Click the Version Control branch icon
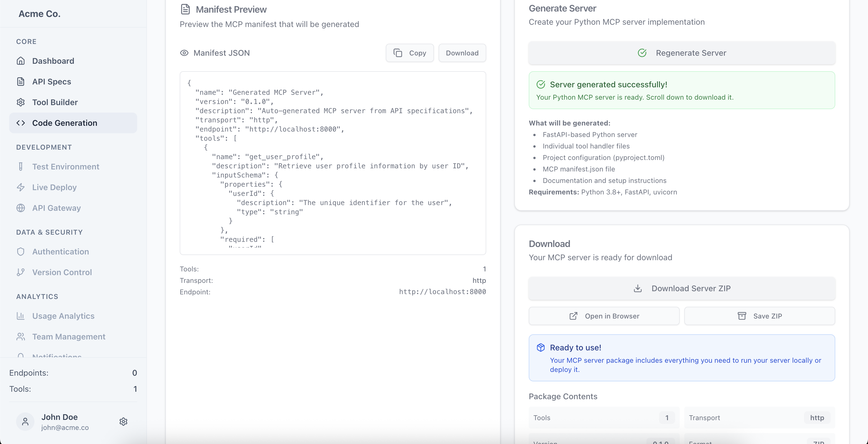 click(x=21, y=272)
